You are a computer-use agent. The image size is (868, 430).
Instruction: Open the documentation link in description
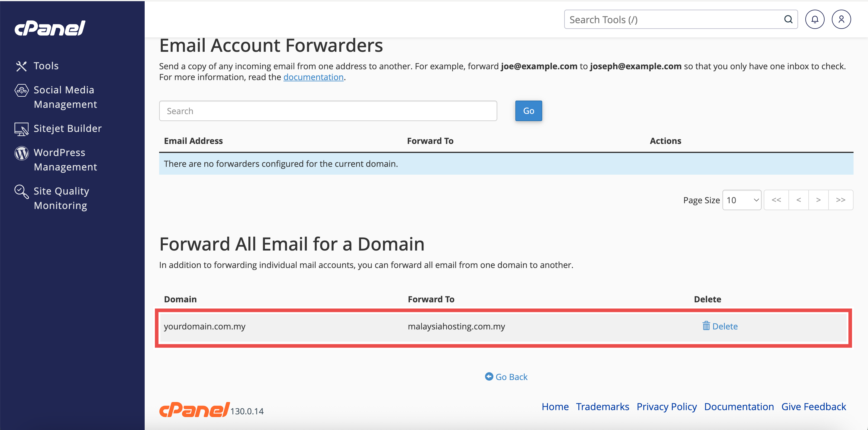tap(313, 77)
